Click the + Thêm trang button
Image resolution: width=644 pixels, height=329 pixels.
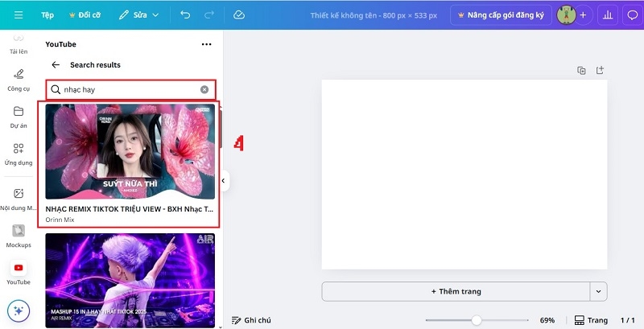click(456, 292)
